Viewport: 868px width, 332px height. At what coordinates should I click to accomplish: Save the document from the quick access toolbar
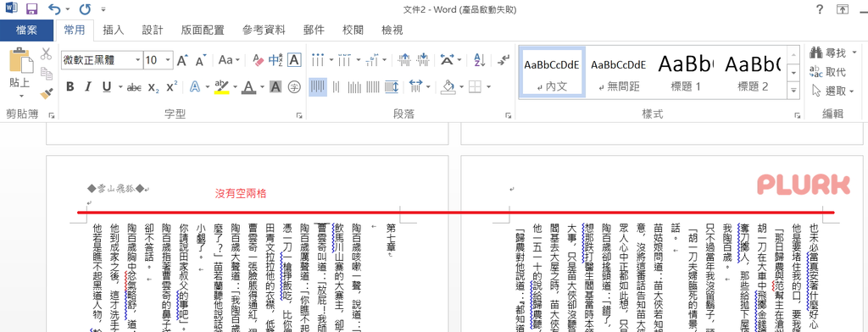[x=31, y=8]
